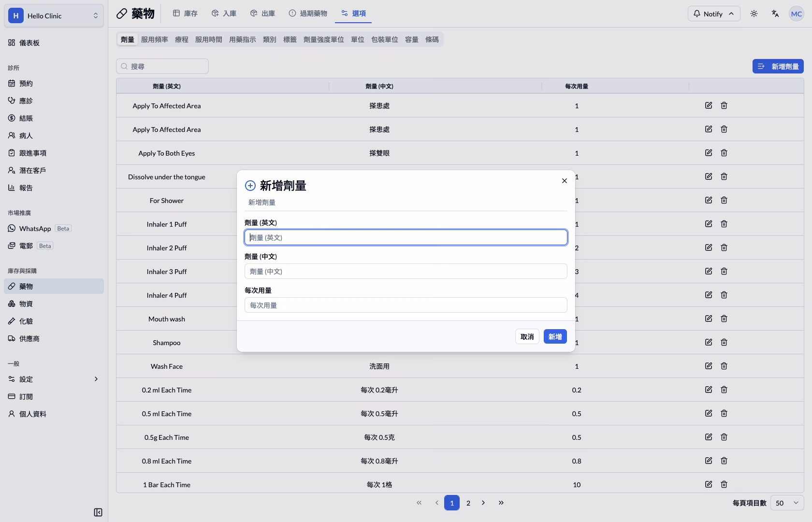Open WhatsApp in the sidebar
This screenshot has width=812, height=522.
click(54, 228)
